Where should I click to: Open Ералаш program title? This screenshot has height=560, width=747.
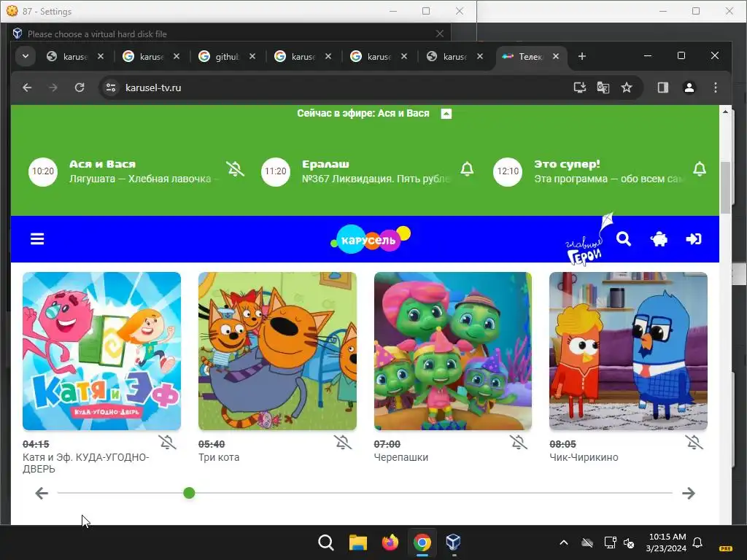click(325, 164)
